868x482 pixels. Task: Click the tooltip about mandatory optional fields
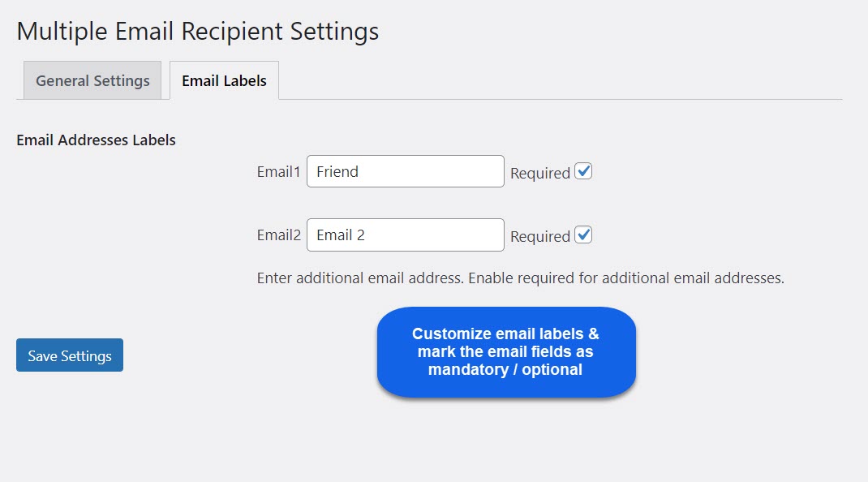click(x=506, y=351)
